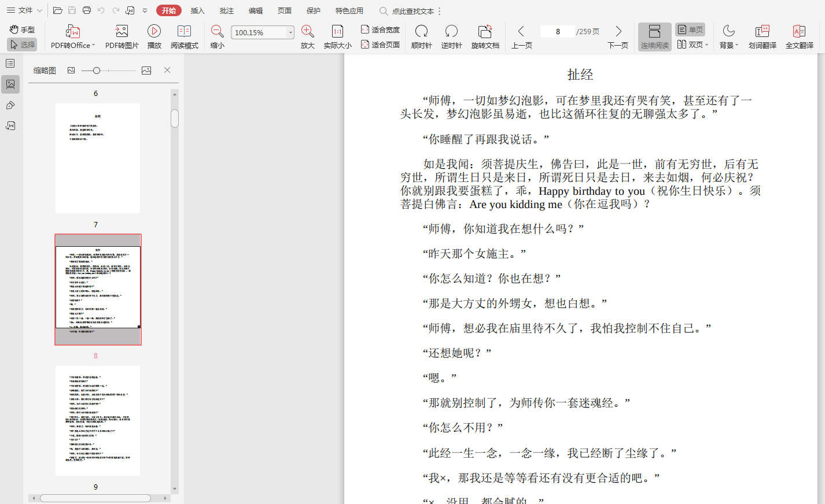The image size is (825, 504).
Task: Click the zoom percentage field 100.15%
Action: click(259, 32)
